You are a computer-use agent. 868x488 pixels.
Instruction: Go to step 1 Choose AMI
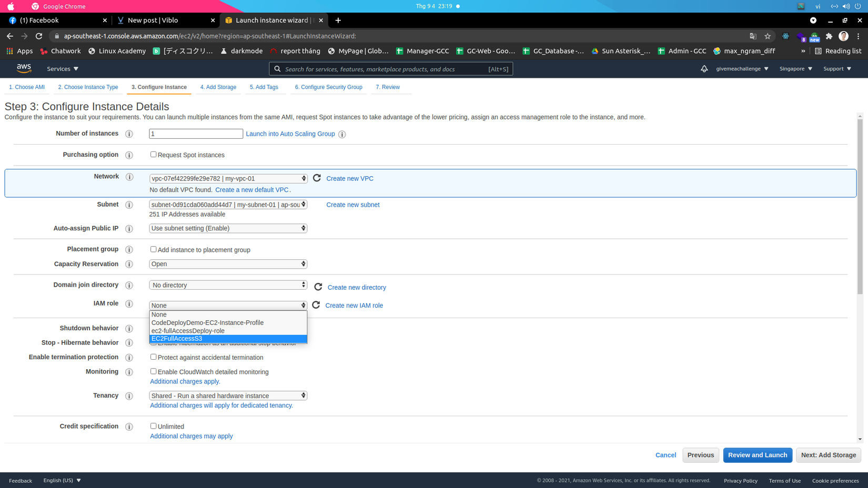click(x=27, y=87)
